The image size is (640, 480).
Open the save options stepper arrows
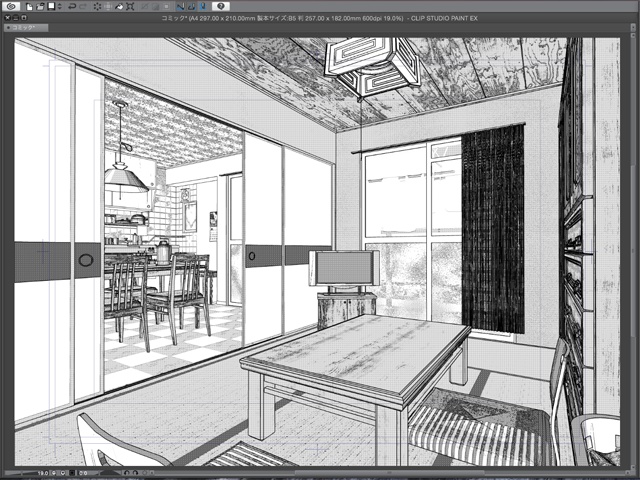[x=60, y=7]
